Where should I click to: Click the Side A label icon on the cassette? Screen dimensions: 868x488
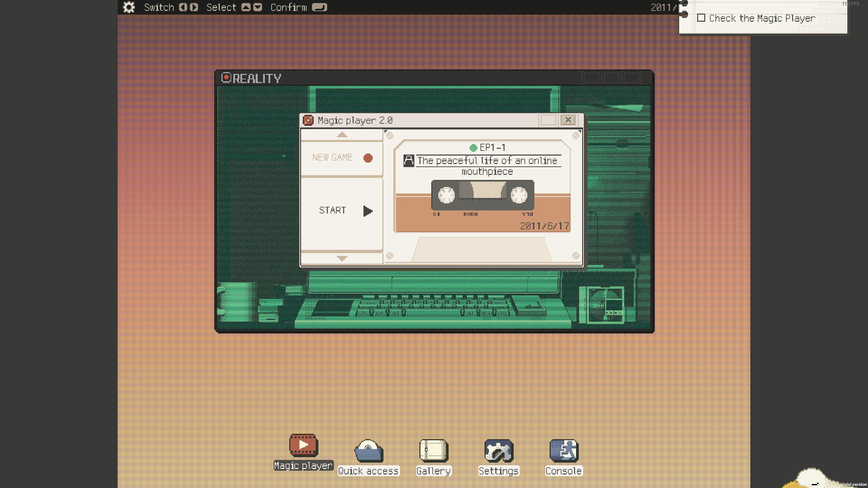(x=408, y=161)
